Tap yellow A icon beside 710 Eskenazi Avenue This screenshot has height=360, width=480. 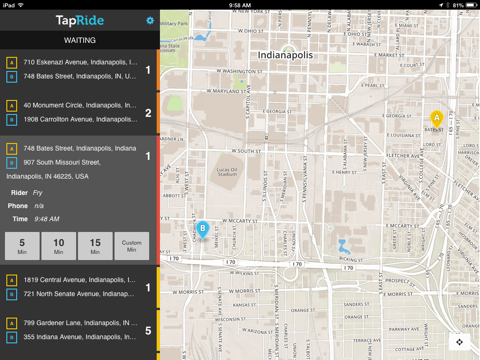click(12, 63)
